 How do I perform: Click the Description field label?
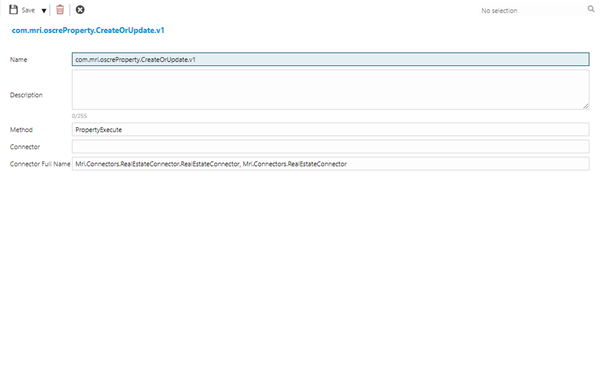click(26, 95)
